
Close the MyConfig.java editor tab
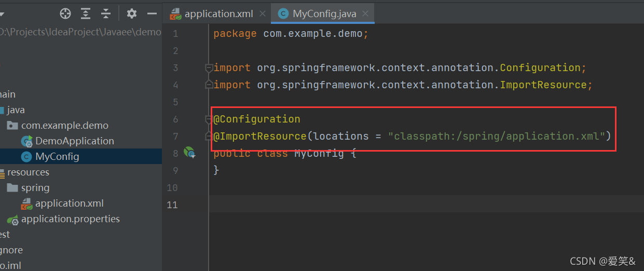click(x=365, y=14)
